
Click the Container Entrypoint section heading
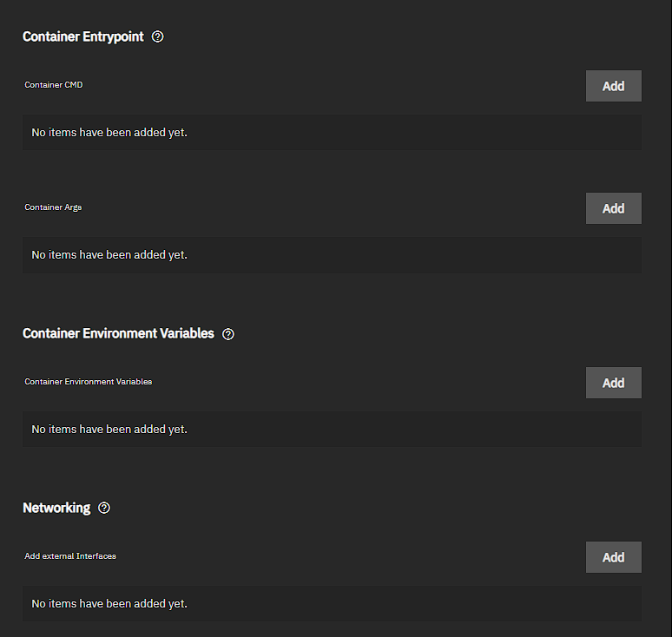pos(83,36)
